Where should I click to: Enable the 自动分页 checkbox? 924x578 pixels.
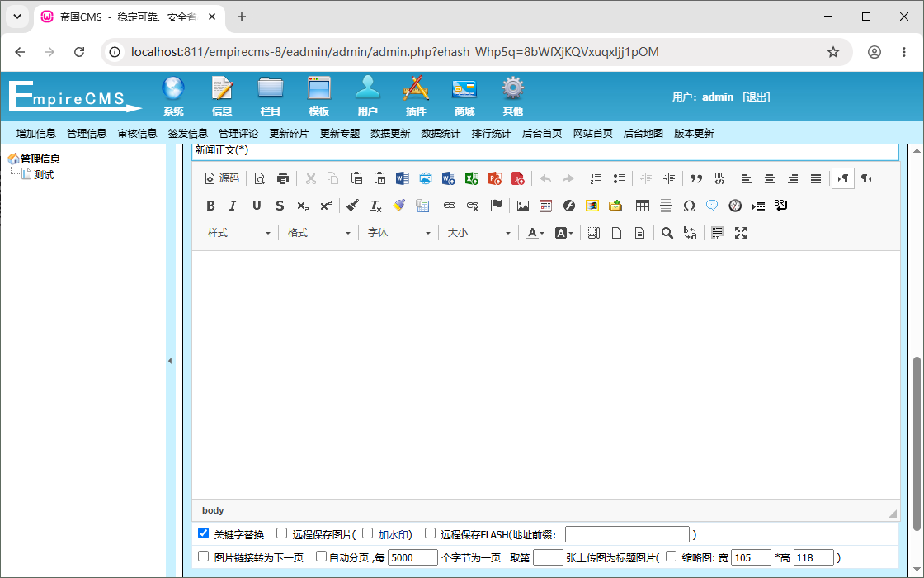coord(321,557)
